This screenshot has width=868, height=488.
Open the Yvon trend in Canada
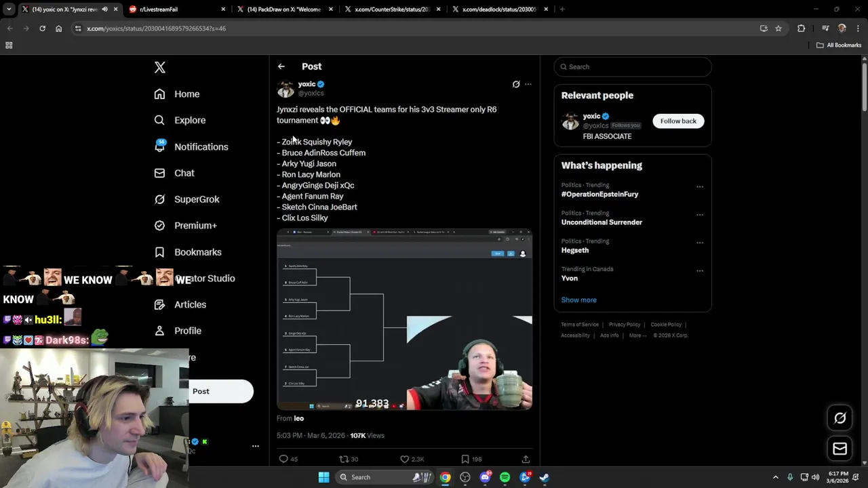click(570, 278)
